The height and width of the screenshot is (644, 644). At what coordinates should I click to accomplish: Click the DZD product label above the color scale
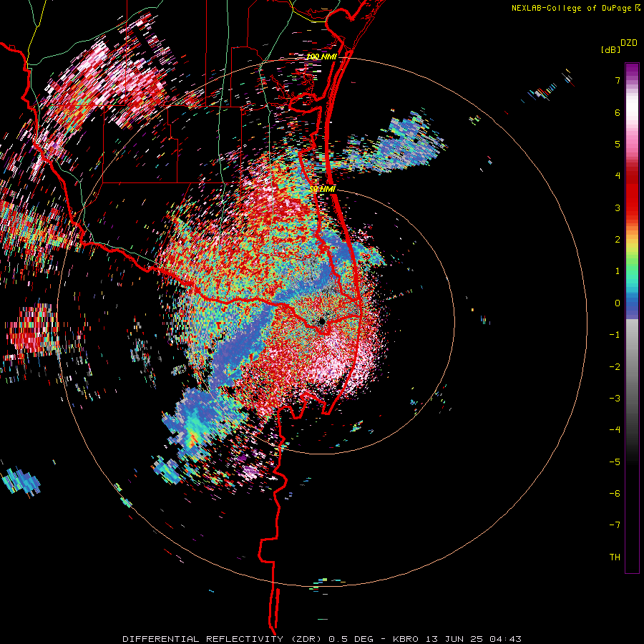[x=629, y=43]
